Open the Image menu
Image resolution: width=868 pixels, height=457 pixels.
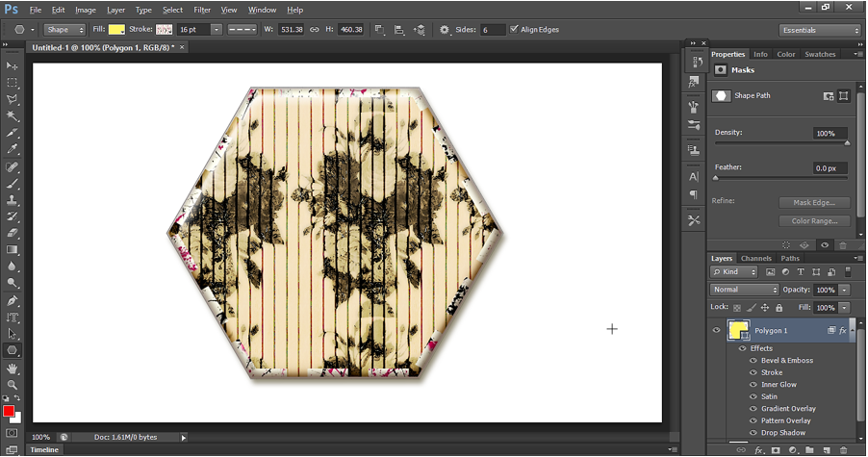86,10
